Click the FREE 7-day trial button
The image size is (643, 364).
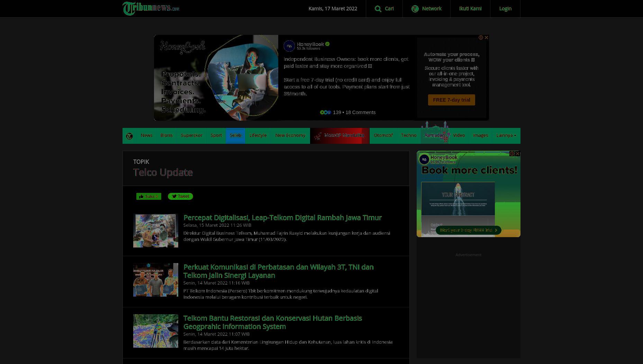coord(451,100)
